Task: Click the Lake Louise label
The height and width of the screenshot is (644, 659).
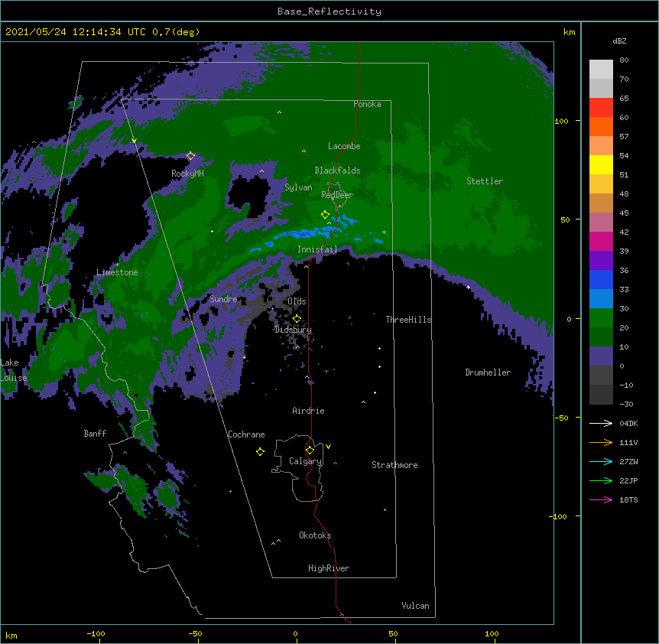Action: point(14,370)
